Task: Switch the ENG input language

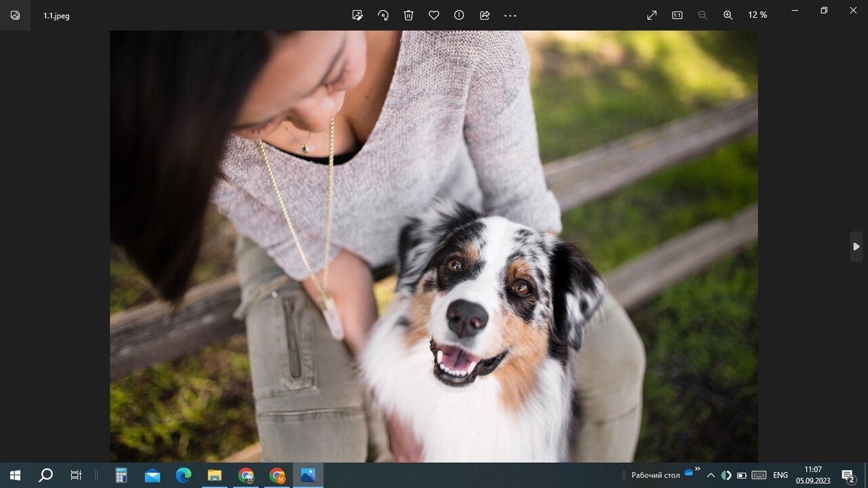Action: click(781, 475)
